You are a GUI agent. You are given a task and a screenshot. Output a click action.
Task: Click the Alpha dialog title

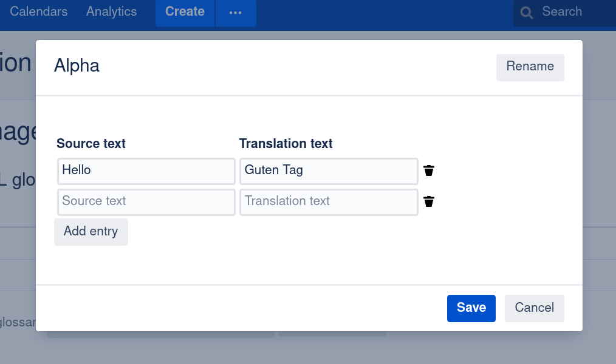(77, 66)
